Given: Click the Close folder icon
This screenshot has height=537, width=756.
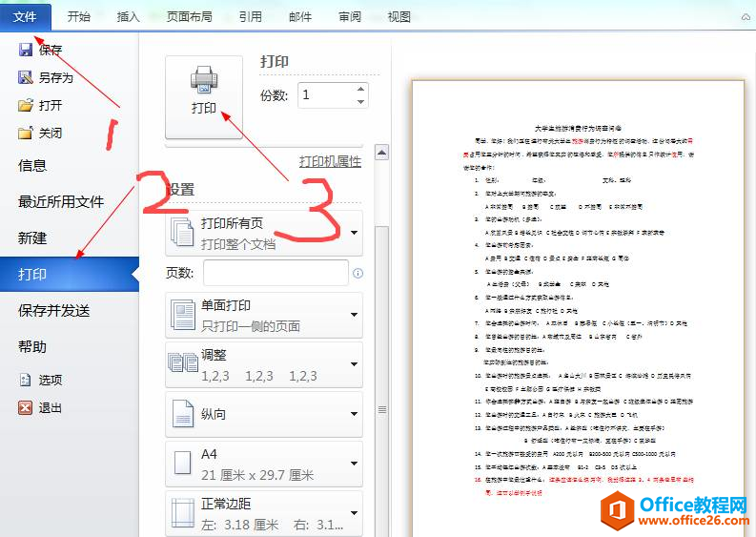Looking at the screenshot, I should [25, 133].
